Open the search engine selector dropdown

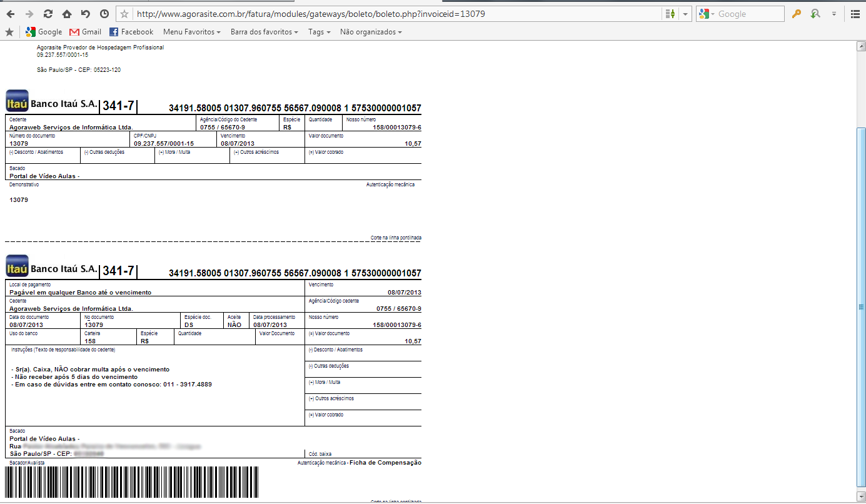pos(707,14)
